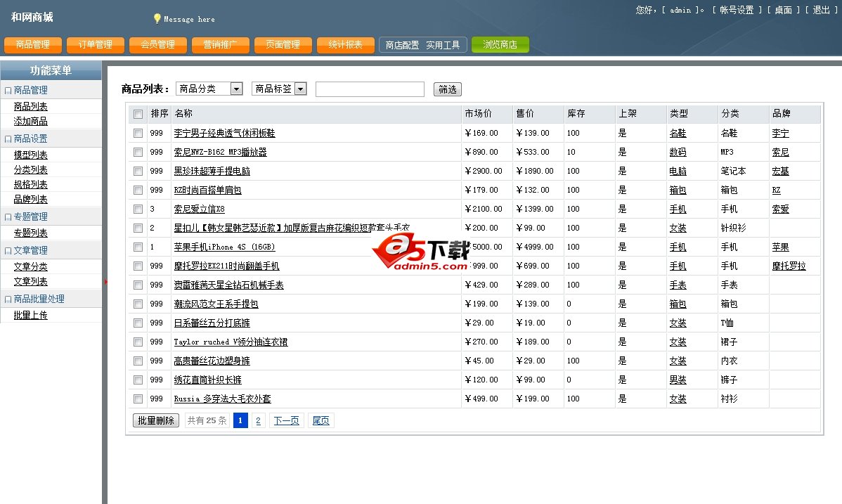This screenshot has width=842, height=504.
Task: Check the box for 索尼爱立信X8
Action: pos(138,209)
